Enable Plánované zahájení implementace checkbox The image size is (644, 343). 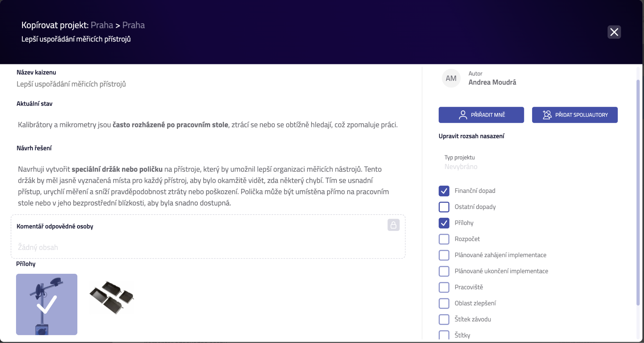tap(444, 255)
